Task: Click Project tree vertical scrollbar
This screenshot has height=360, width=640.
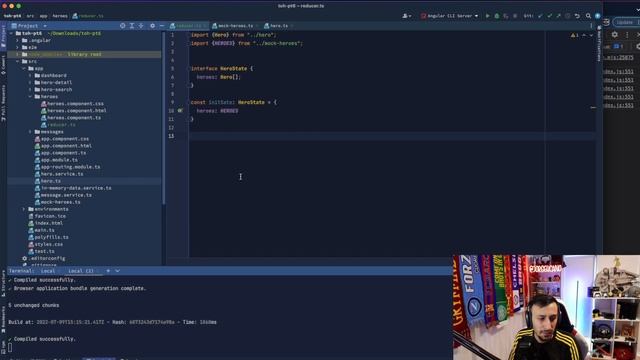Action: click(x=164, y=118)
